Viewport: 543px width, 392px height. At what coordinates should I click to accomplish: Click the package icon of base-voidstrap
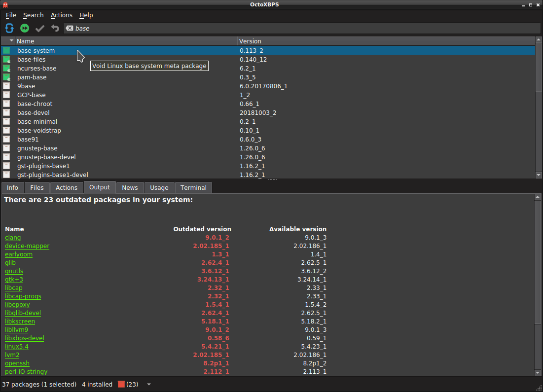pos(6,130)
